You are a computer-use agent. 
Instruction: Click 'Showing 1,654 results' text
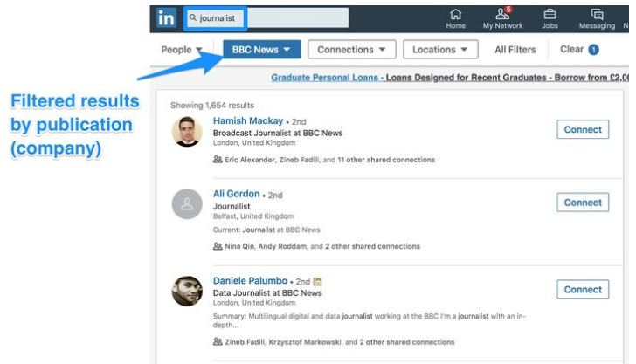click(212, 106)
